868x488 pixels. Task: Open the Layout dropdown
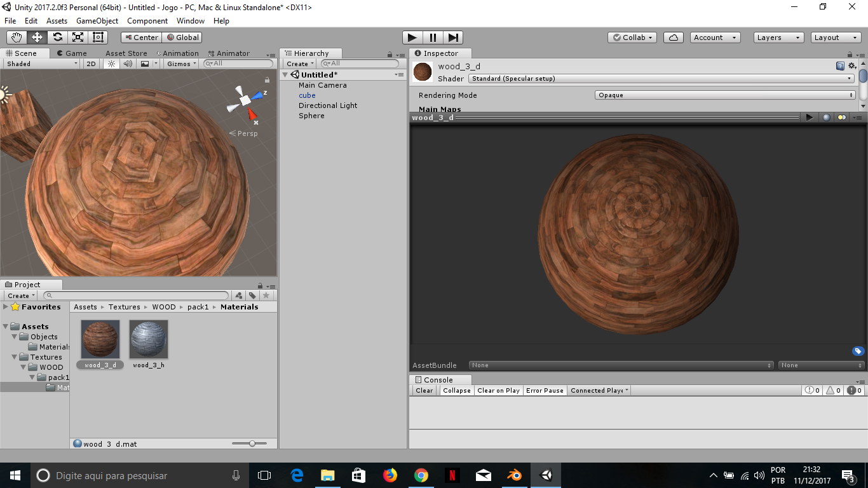pos(836,37)
